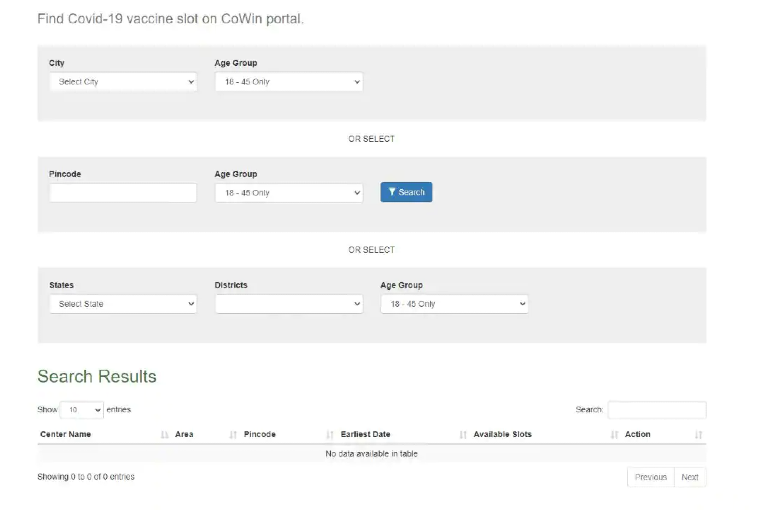Sort table by Earliest Date column
This screenshot has height=515, width=770.
coord(404,434)
